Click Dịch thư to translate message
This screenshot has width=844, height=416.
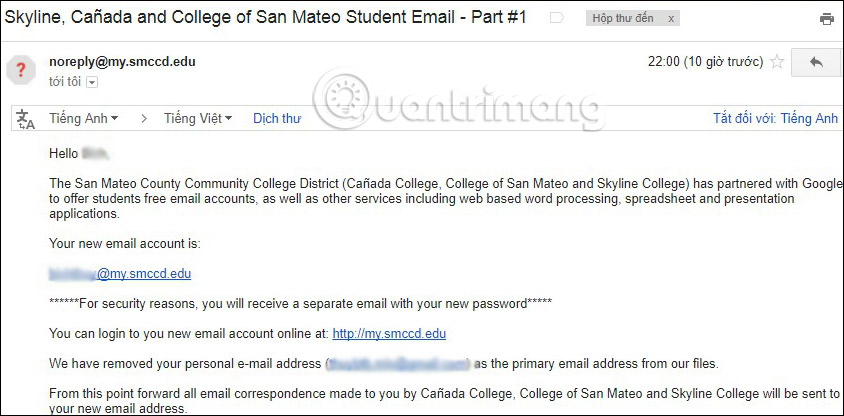(x=277, y=118)
